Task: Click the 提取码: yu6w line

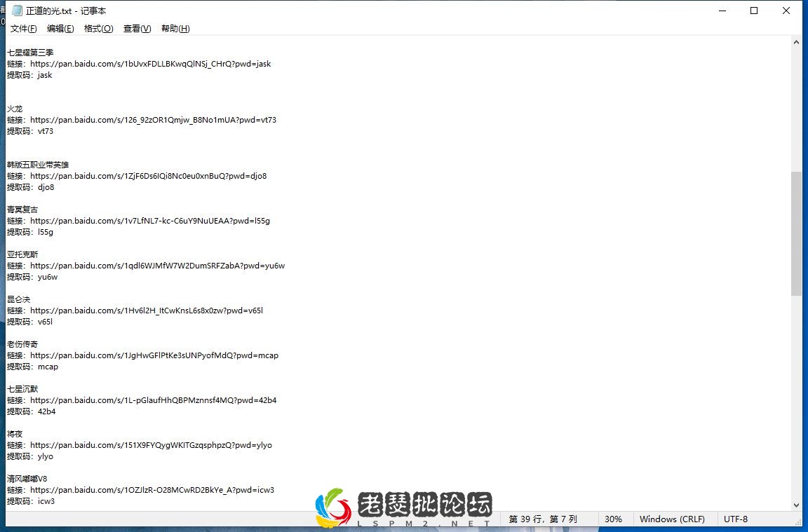Action: pos(32,277)
